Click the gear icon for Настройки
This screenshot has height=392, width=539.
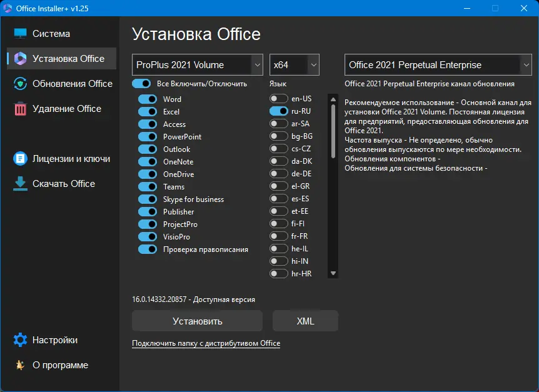(x=21, y=340)
